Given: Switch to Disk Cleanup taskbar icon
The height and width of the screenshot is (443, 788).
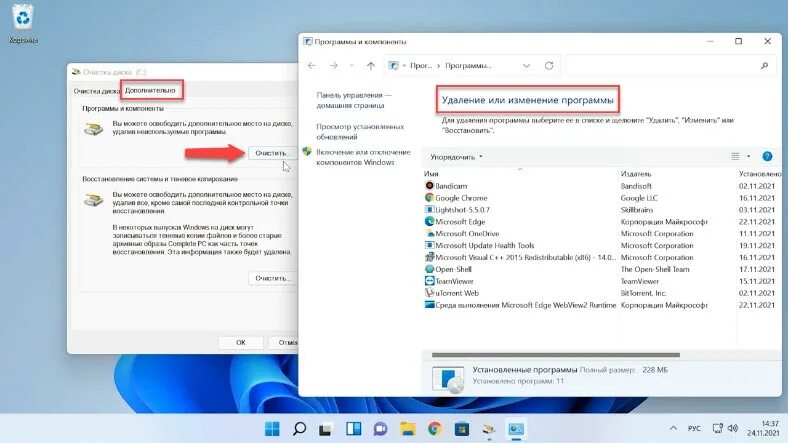Looking at the screenshot, I should [489, 428].
